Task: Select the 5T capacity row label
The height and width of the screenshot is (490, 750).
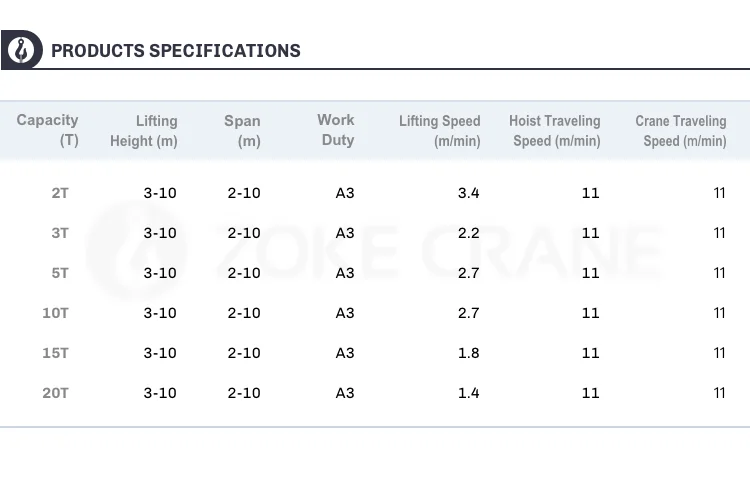Action: tap(60, 273)
